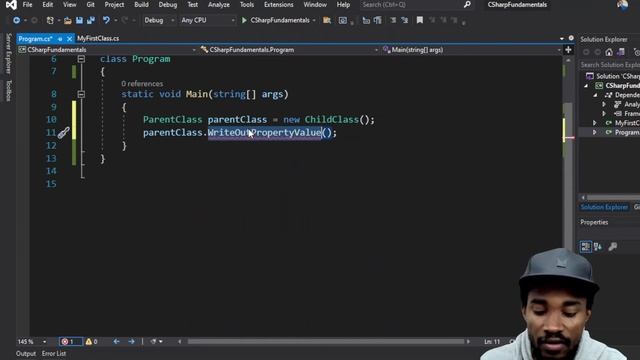Open the Debug menu
This screenshot has height=360, width=640.
(168, 4)
